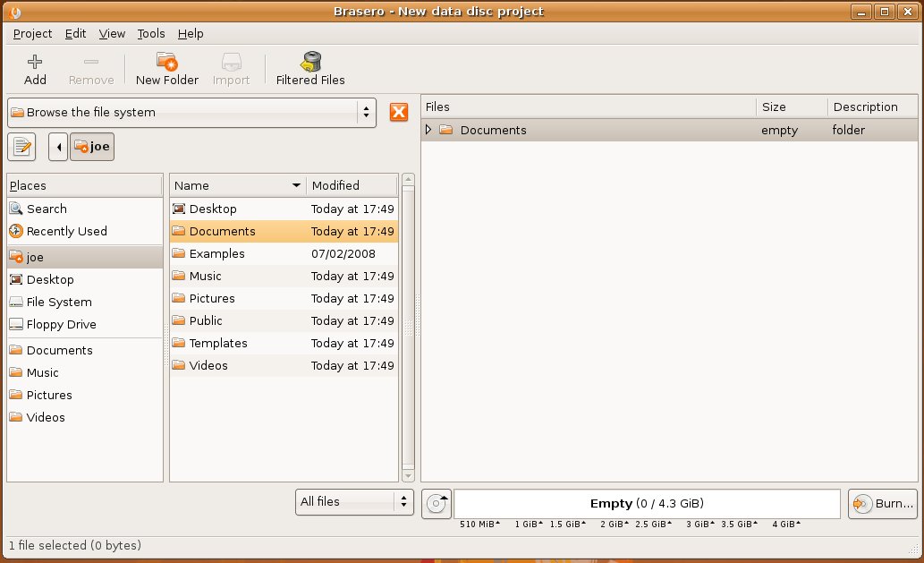Select Music bookmark in Places
The height and width of the screenshot is (563, 924).
tap(85, 372)
